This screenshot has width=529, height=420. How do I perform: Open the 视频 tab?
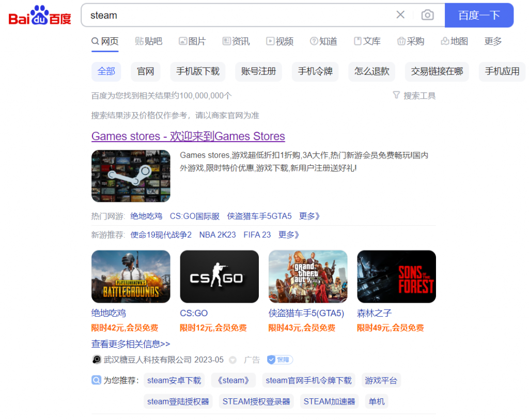[279, 41]
